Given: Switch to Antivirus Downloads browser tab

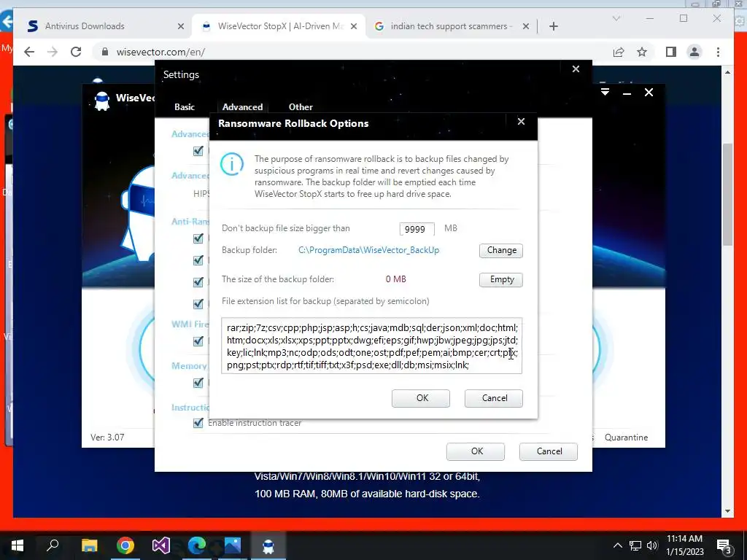Looking at the screenshot, I should (x=103, y=26).
